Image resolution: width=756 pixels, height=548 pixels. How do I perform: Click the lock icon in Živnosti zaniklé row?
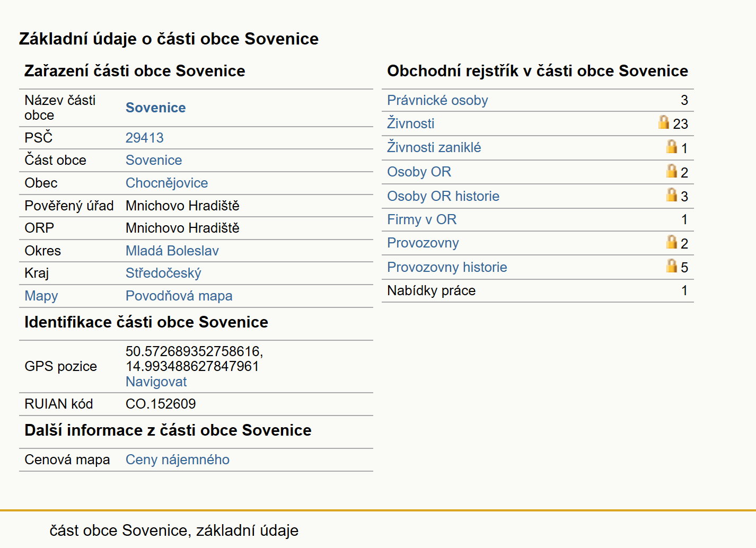672,146
